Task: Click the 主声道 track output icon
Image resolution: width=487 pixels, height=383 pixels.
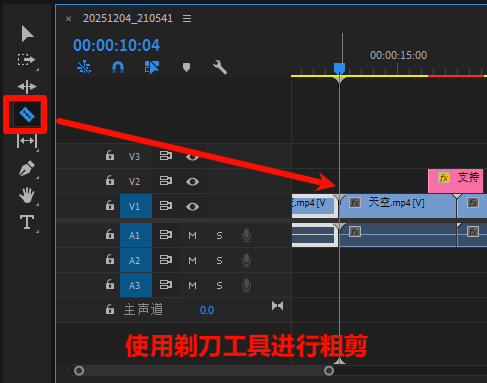Action: point(277,306)
